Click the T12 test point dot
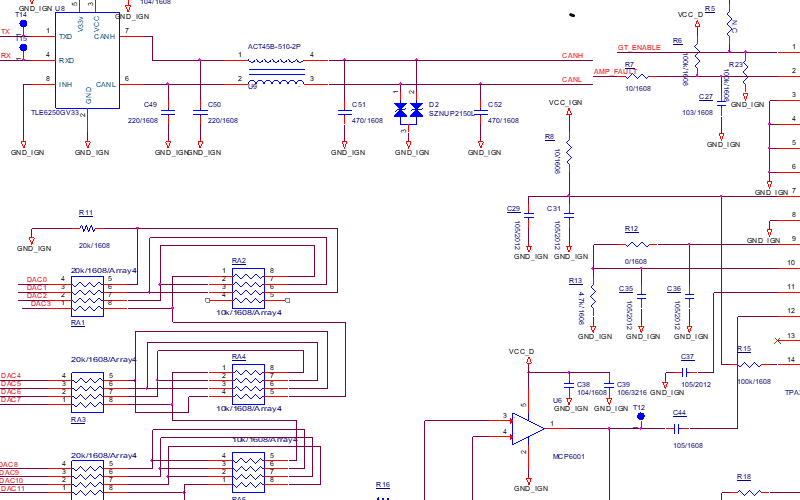The height and width of the screenshot is (500, 800). coord(641,418)
